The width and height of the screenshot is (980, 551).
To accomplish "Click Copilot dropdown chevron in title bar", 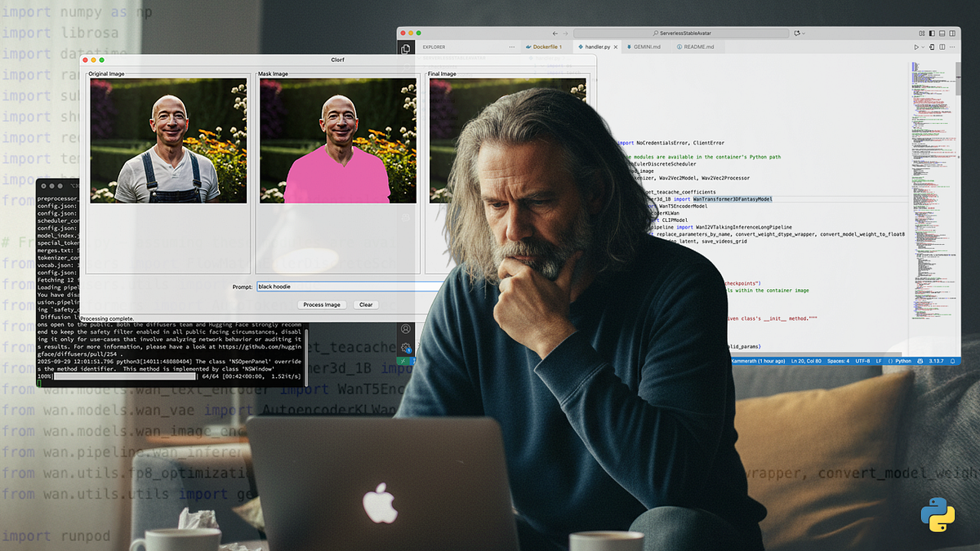I will point(804,33).
